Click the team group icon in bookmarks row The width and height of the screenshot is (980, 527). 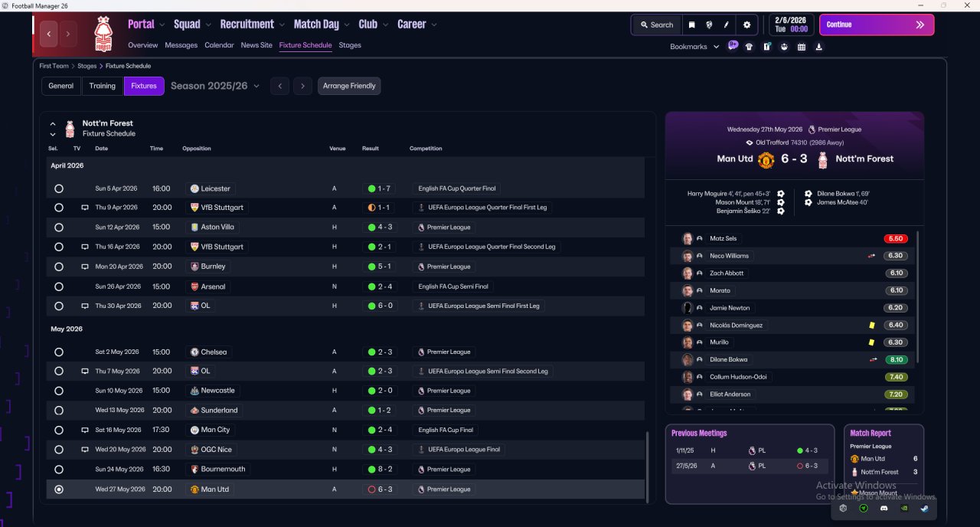[784, 47]
